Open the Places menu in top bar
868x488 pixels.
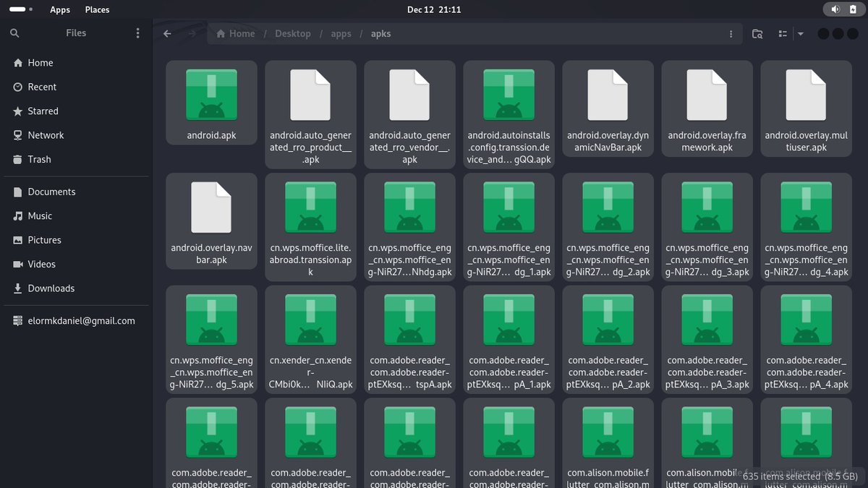[97, 9]
